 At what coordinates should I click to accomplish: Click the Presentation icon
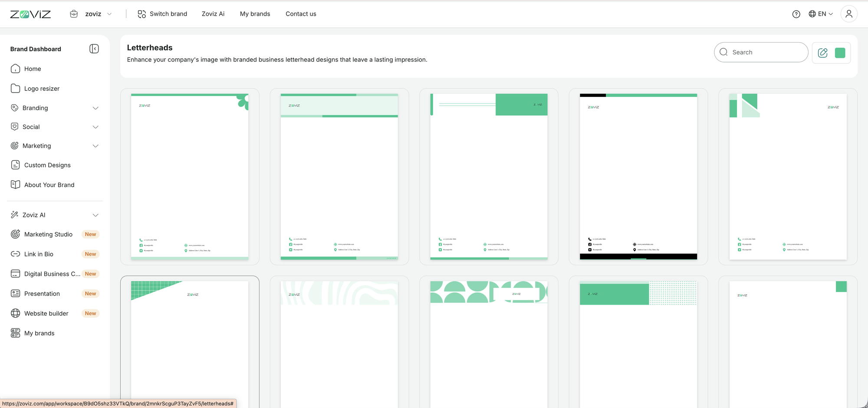[15, 293]
